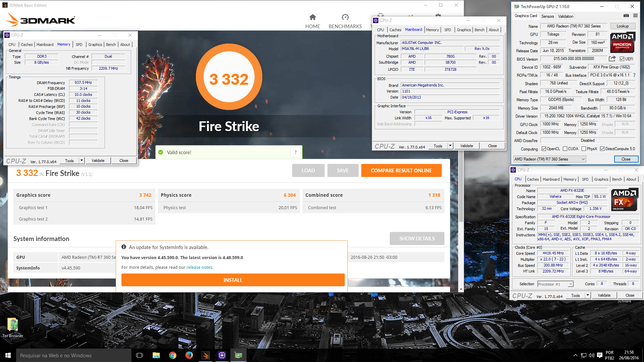Click the AMD FX logo in CPU-Z

pos(624,200)
